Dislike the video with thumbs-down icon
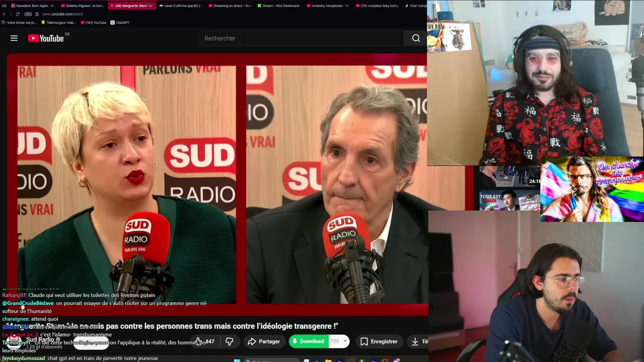The width and height of the screenshot is (644, 362). click(229, 341)
